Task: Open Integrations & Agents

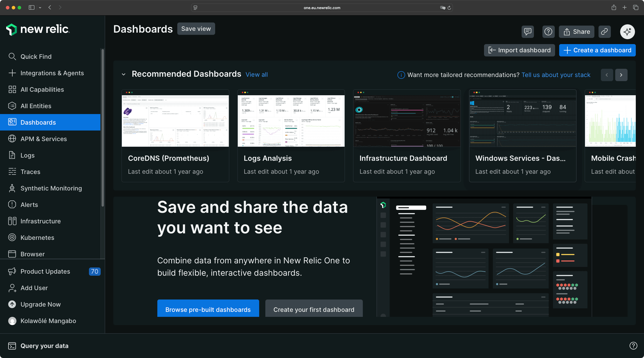Action: (x=52, y=73)
